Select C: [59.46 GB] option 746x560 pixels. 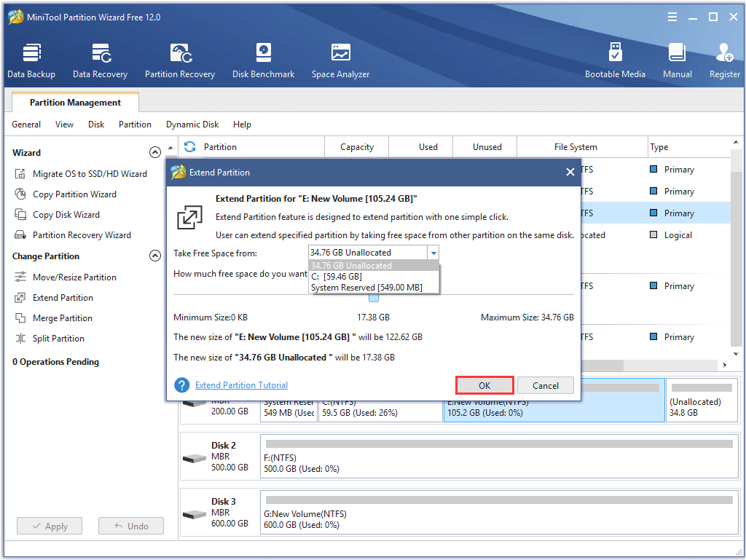click(374, 277)
